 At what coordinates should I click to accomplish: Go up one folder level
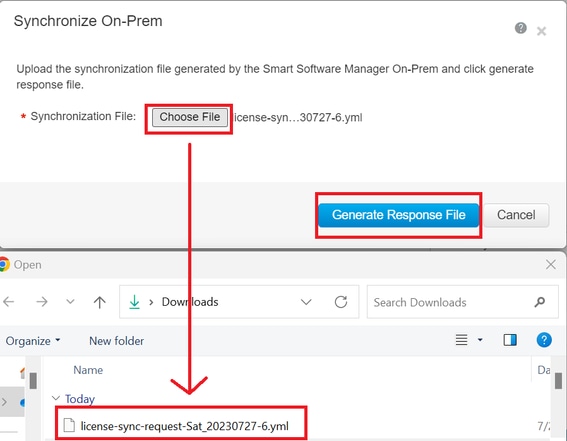[99, 302]
